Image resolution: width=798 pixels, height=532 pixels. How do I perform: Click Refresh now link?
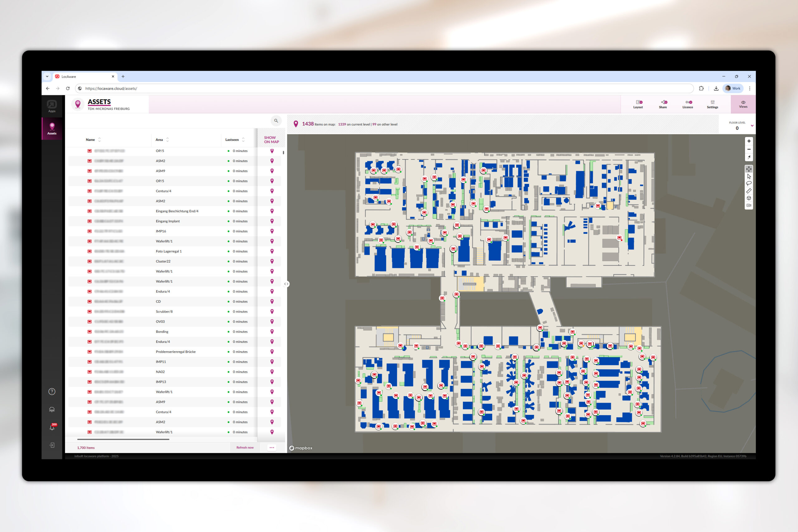(245, 448)
